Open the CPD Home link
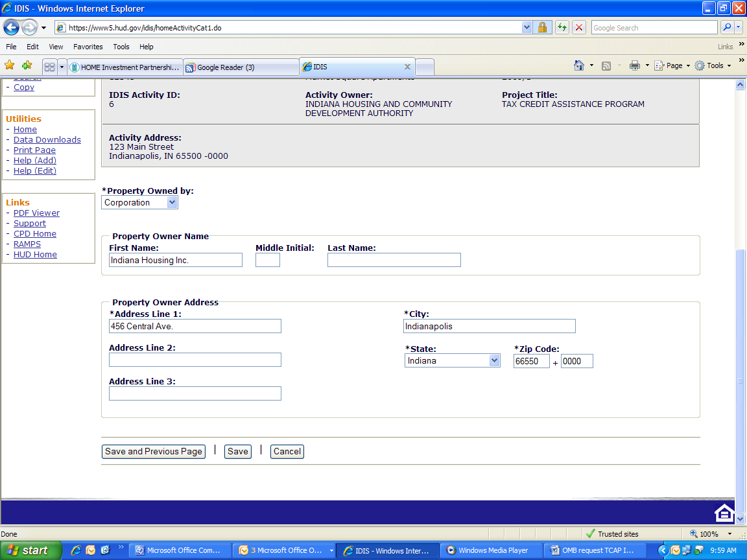Screen dimensions: 747x560 coord(35,234)
